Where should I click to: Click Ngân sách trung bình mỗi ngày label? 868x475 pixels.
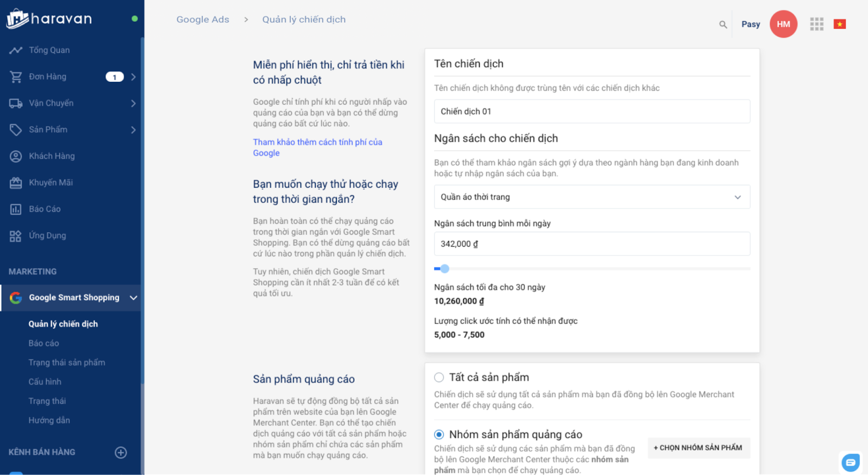[x=492, y=223]
